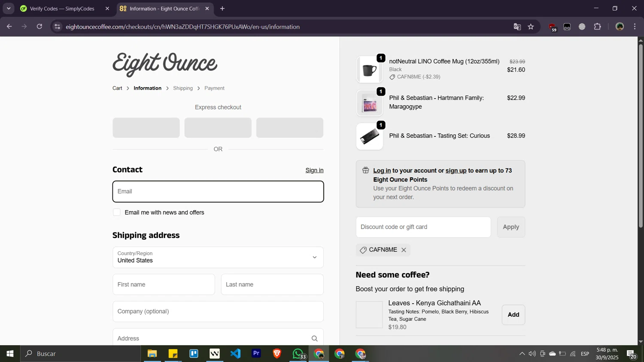Select the Information - Eight Ounce Coffee tab
Image resolution: width=644 pixels, height=362 pixels.
click(165, 9)
